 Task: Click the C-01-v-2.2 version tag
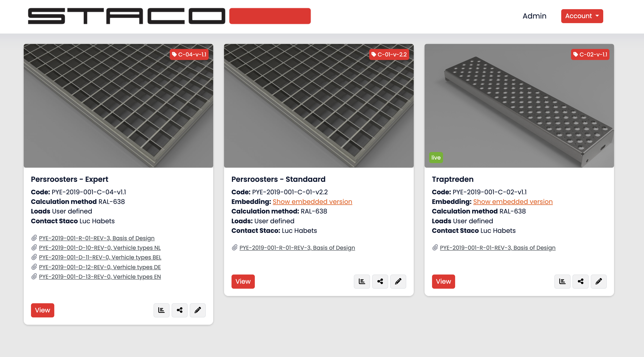click(x=389, y=54)
